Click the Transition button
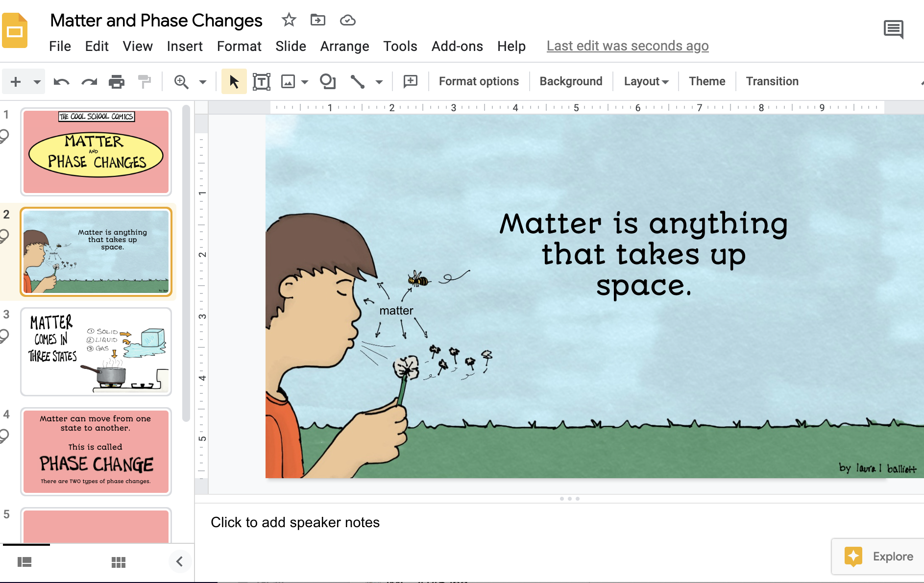The height and width of the screenshot is (583, 924). tap(772, 81)
